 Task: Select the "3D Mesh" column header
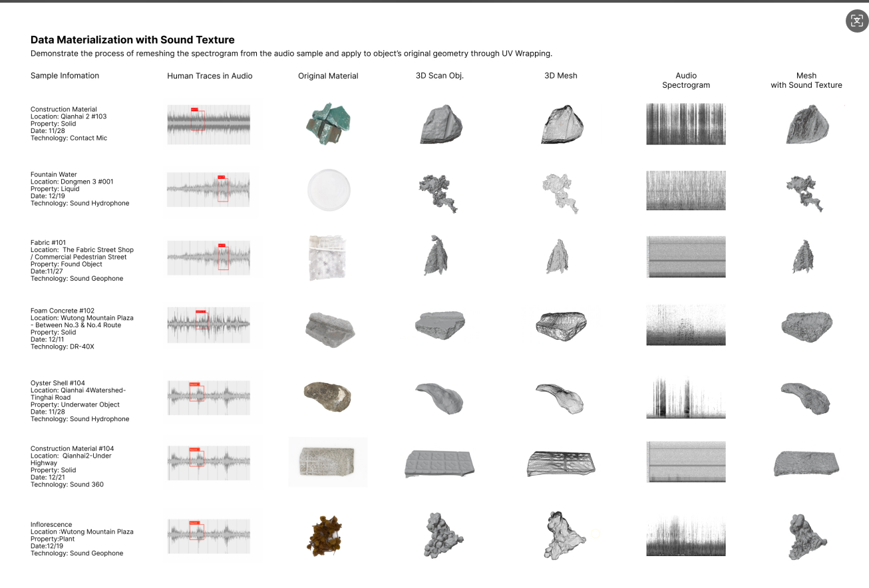561,76
